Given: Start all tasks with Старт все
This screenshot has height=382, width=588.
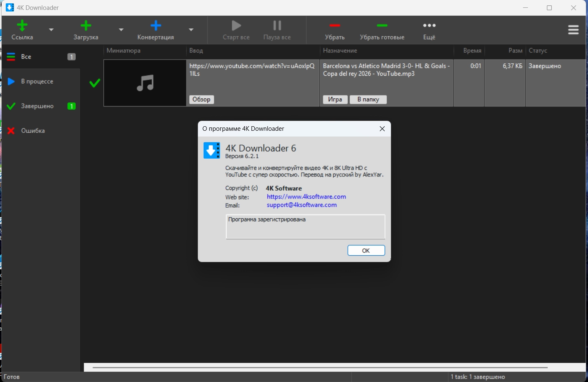Looking at the screenshot, I should 236,30.
